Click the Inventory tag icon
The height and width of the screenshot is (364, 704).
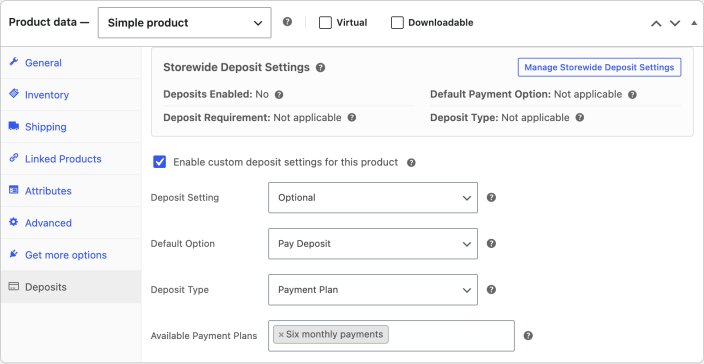pos(13,94)
